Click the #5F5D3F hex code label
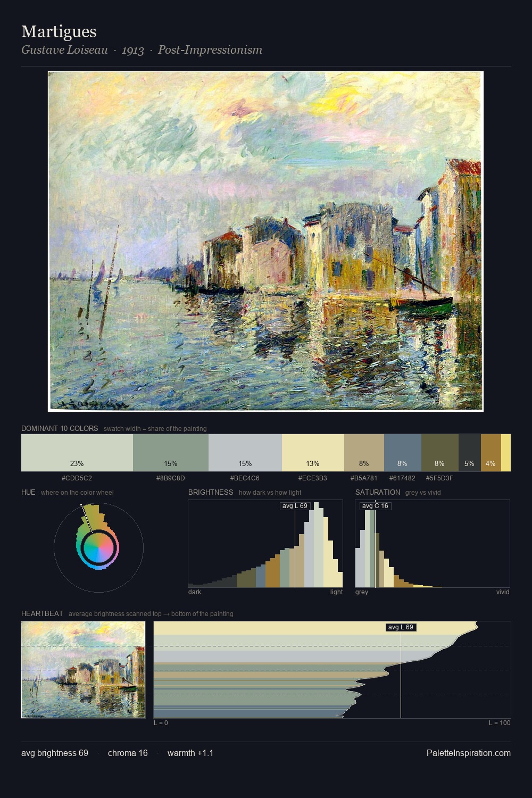Viewport: 532px width, 798px height. coord(439,478)
